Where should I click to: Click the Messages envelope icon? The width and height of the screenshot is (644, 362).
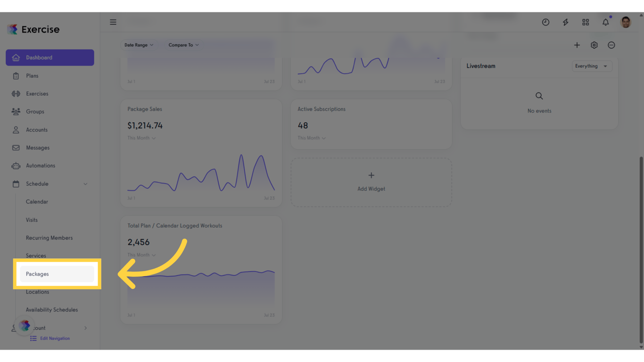17,148
